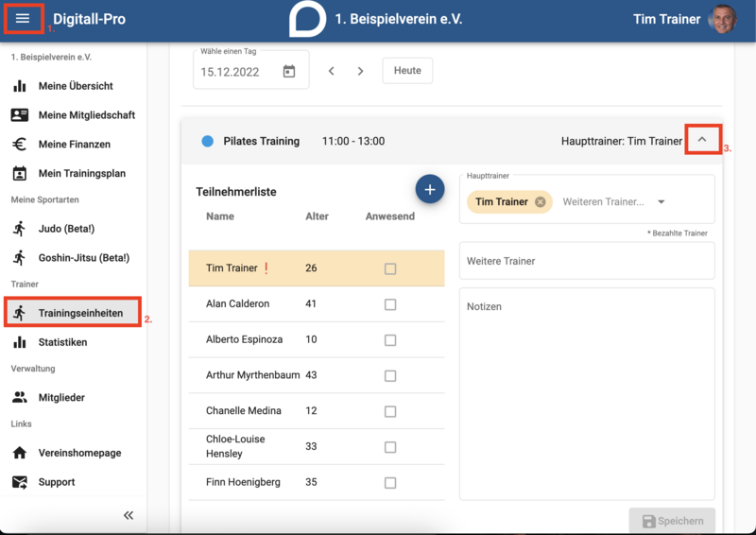The image size is (756, 535).
Task: Add participant with the plus button
Action: (x=430, y=189)
